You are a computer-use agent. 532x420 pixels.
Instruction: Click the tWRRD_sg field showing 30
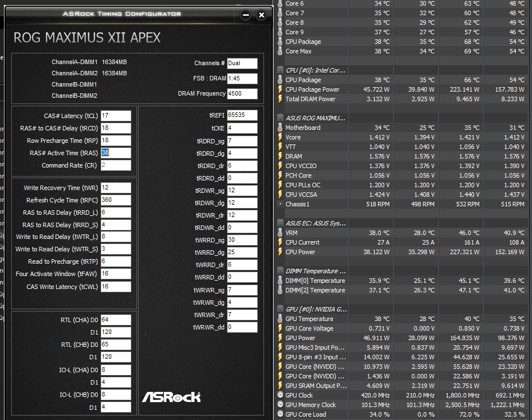pyautogui.click(x=242, y=240)
